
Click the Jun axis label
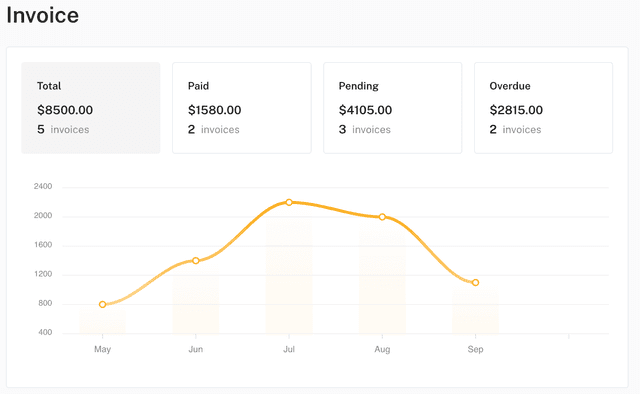click(196, 349)
